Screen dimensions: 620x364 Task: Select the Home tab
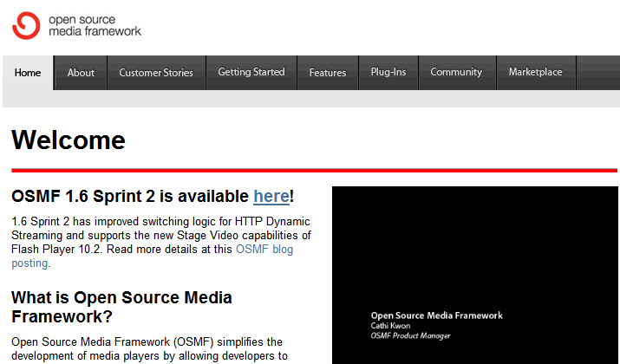[28, 73]
